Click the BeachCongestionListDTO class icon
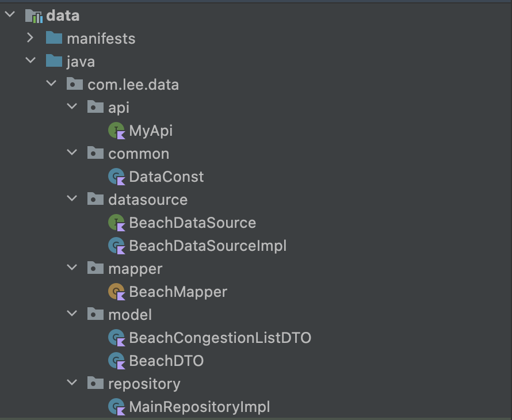 pos(117,338)
